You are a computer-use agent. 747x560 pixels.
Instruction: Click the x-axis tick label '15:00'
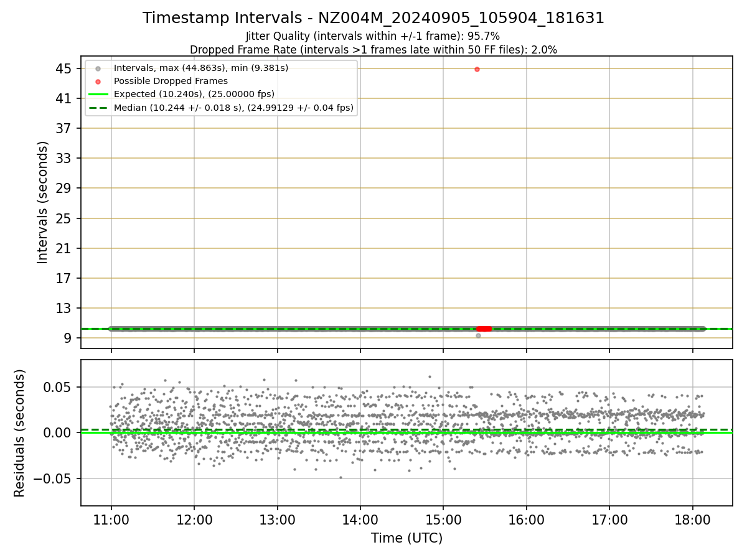tap(443, 519)
